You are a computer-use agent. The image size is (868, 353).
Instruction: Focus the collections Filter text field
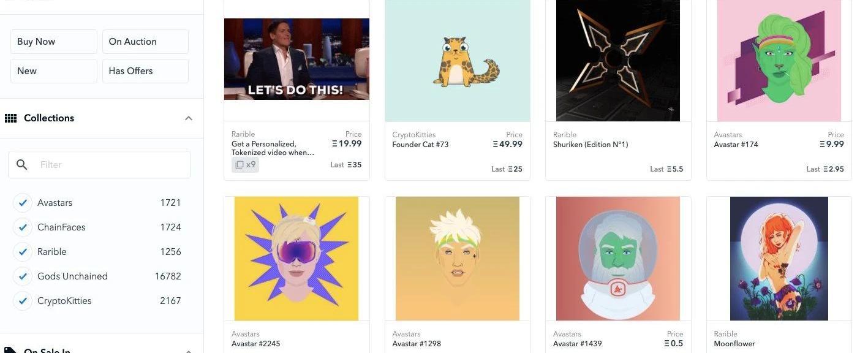(99, 164)
